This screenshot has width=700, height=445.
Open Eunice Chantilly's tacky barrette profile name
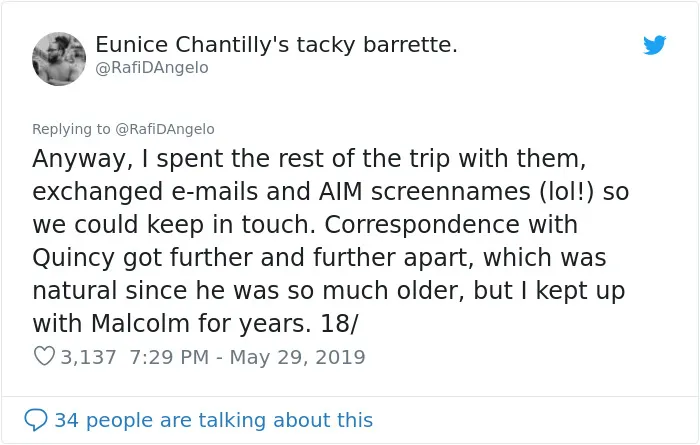[276, 44]
